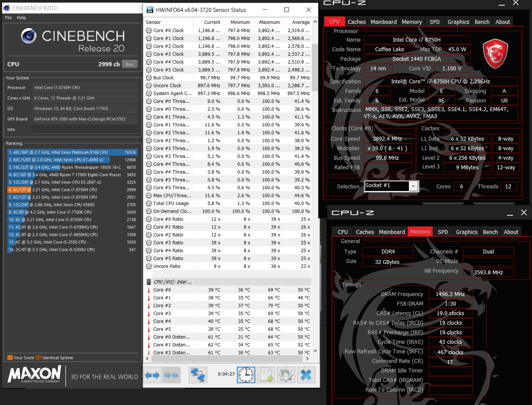Image resolution: width=532 pixels, height=405 pixels.
Task: Click the shrink sensor columns arrows icon in HWiNFO
Action: [171, 375]
